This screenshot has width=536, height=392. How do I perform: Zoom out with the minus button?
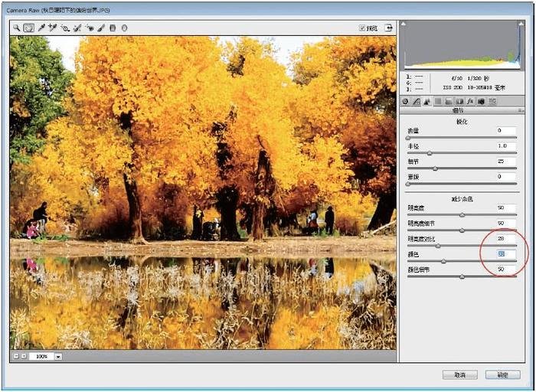(x=16, y=356)
